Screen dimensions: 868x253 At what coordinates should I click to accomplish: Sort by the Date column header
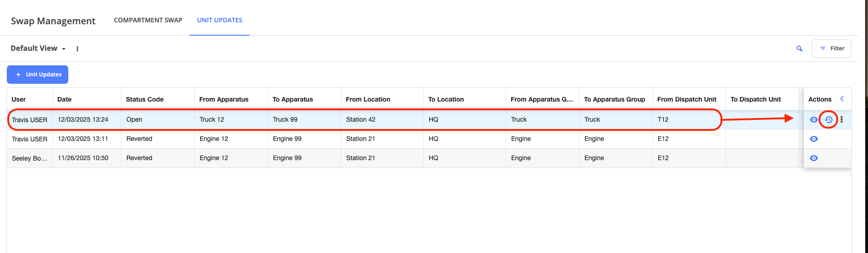pos(65,99)
